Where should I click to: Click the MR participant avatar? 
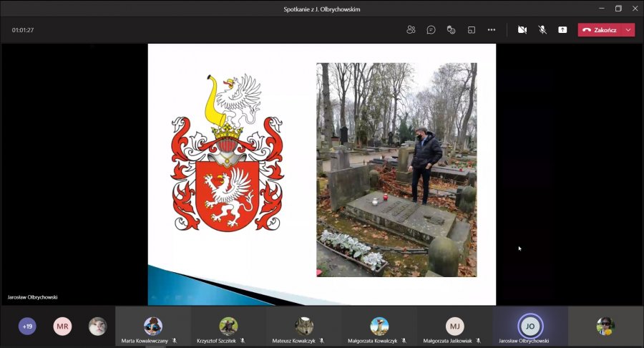[x=62, y=327]
